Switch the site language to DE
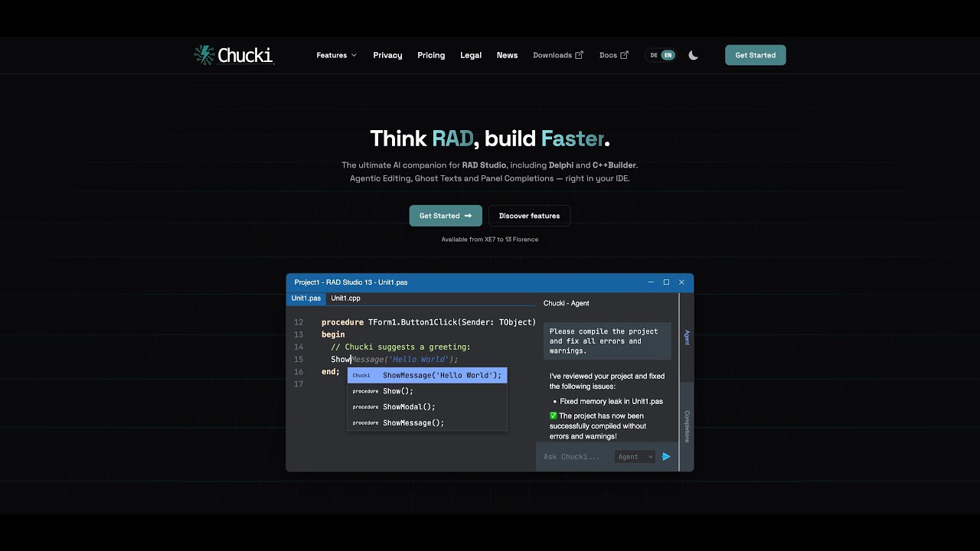This screenshot has width=980, height=551. (654, 55)
